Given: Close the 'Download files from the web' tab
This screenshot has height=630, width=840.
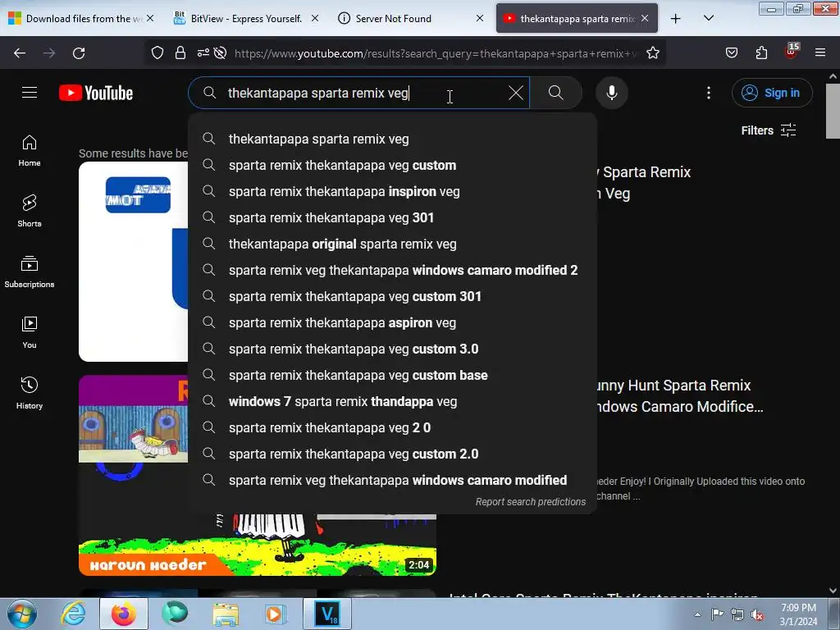Looking at the screenshot, I should tap(150, 18).
